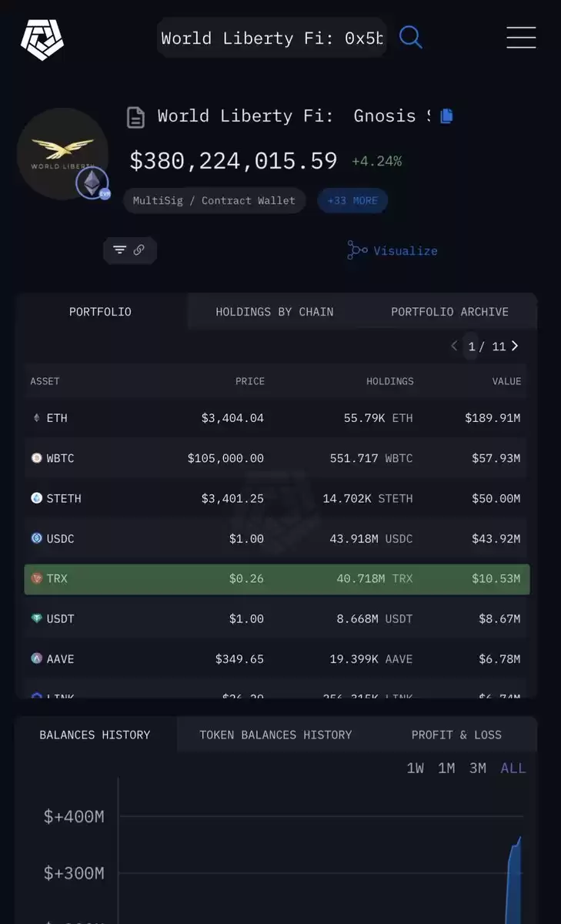Open the Profit & Loss tab

[x=456, y=735]
